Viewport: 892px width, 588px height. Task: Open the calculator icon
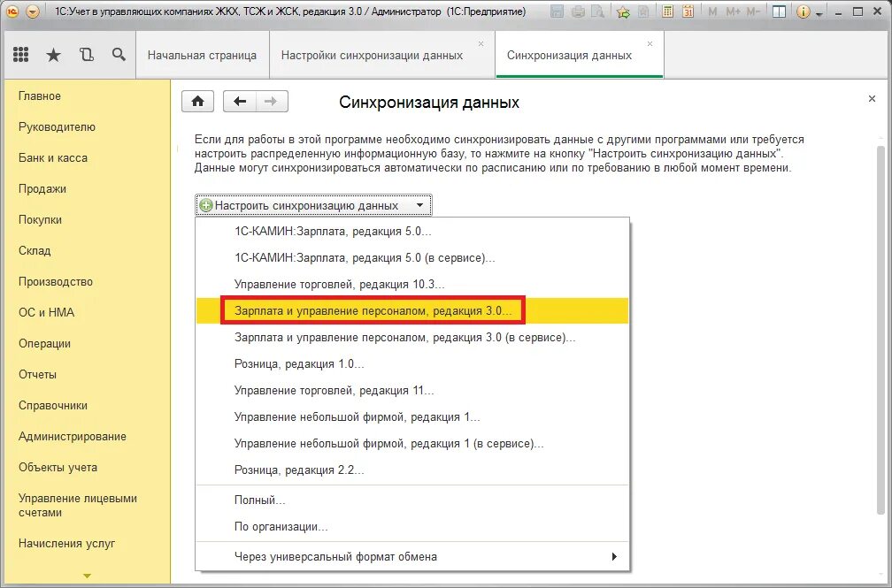668,11
